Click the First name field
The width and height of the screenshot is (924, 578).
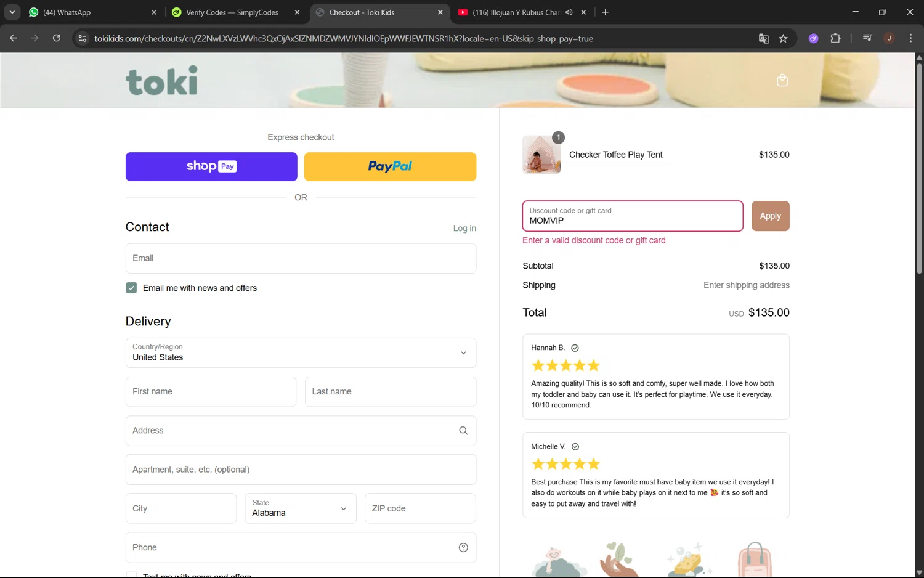click(211, 392)
